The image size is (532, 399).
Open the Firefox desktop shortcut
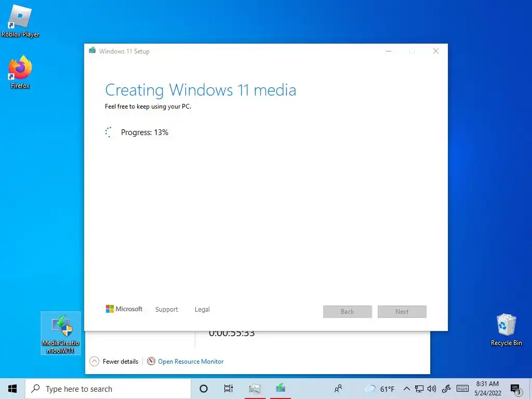[x=20, y=72]
